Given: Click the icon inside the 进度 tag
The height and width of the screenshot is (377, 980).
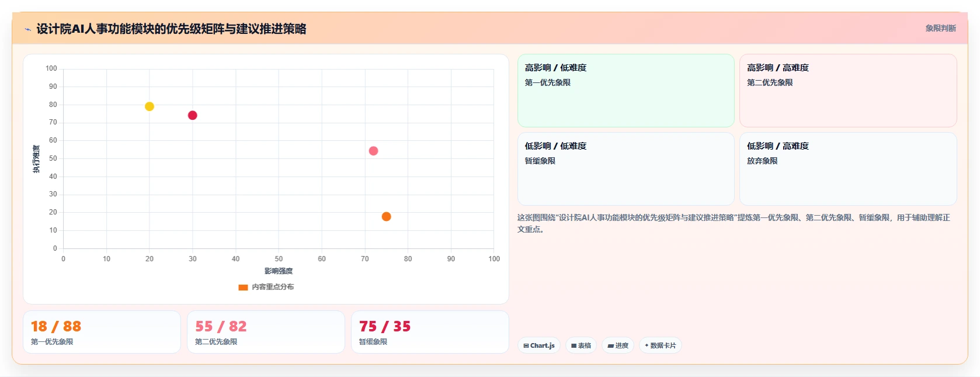Looking at the screenshot, I should [x=611, y=346].
